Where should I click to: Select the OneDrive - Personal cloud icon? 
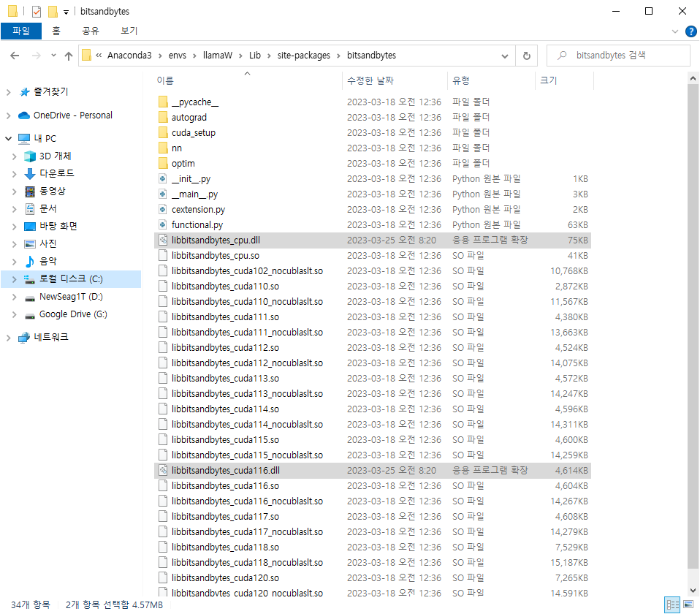(x=24, y=115)
